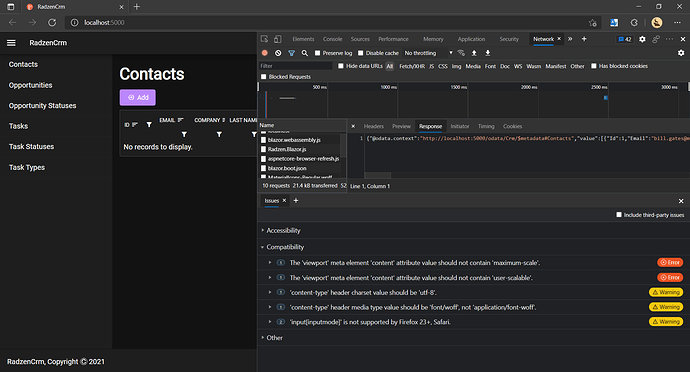Open the hamburger sidebar menu
690x372 pixels.
11,43
